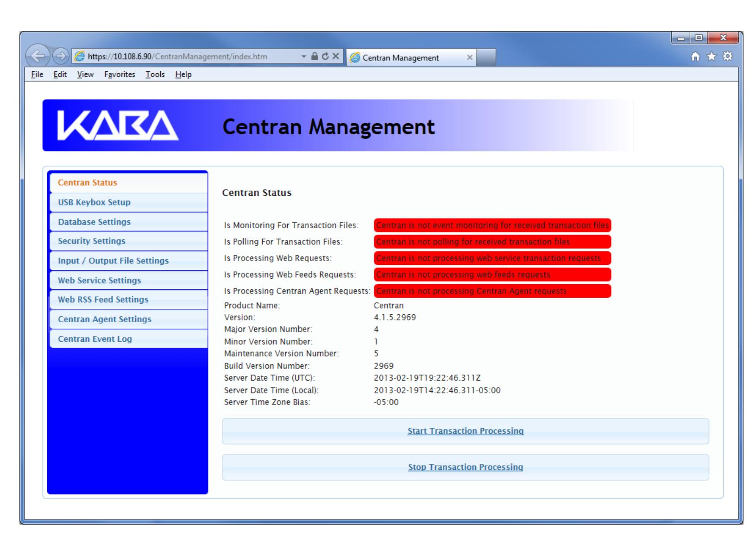Viewport: 756px width, 538px height.
Task: Select the Centran Management browser tab
Action: (411, 57)
